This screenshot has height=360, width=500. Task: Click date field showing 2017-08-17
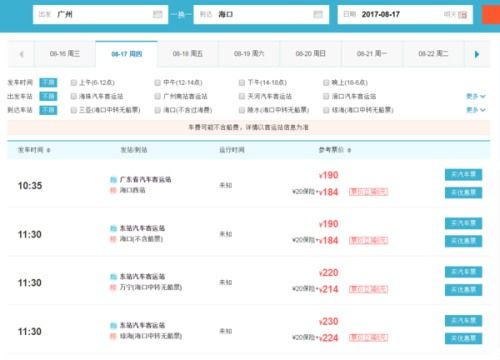point(405,15)
